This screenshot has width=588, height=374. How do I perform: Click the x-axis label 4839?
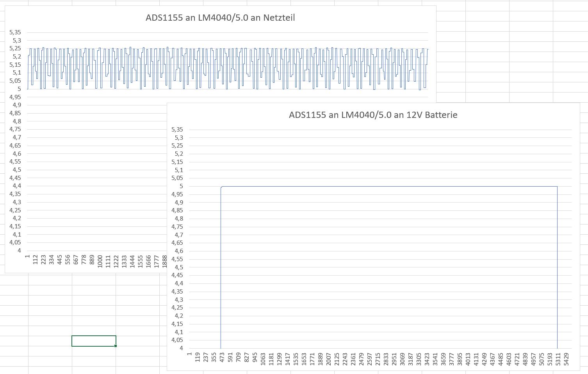[526, 359]
